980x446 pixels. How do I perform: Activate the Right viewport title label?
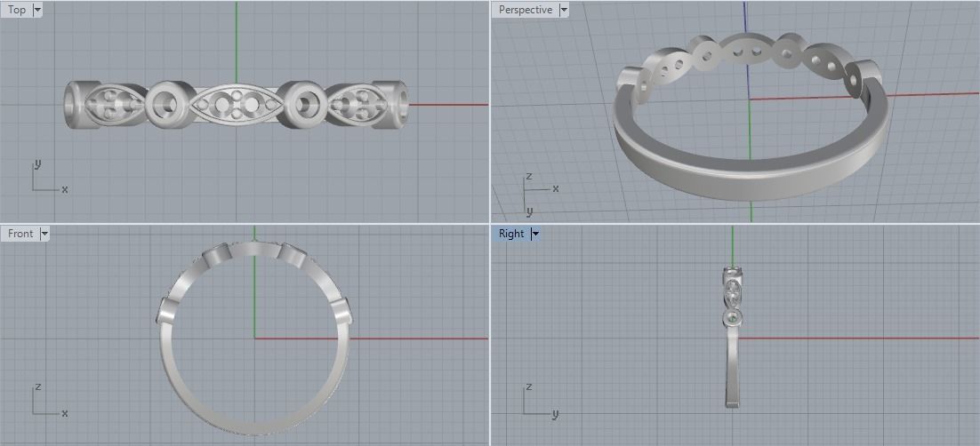pos(511,234)
